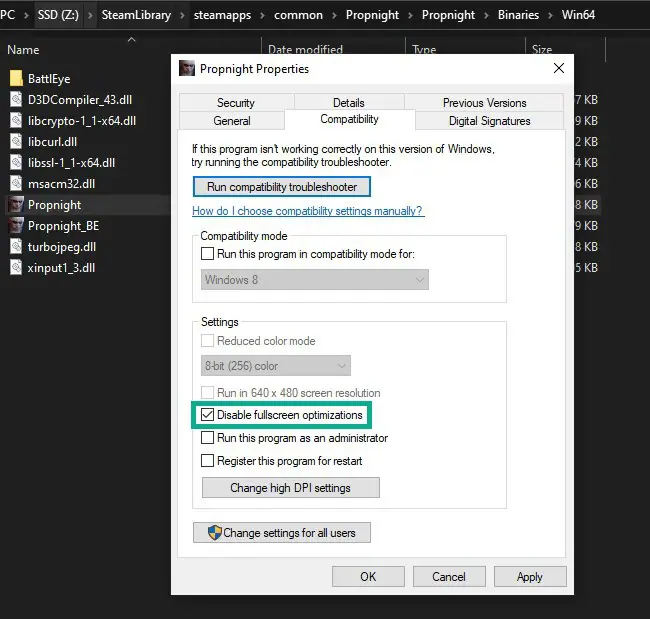Go to SteamLibrary in the address bar
Viewport: 650px width, 619px height.
tap(136, 15)
